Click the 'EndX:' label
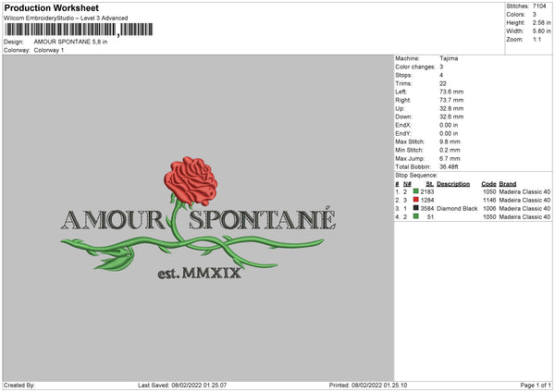 (403, 125)
